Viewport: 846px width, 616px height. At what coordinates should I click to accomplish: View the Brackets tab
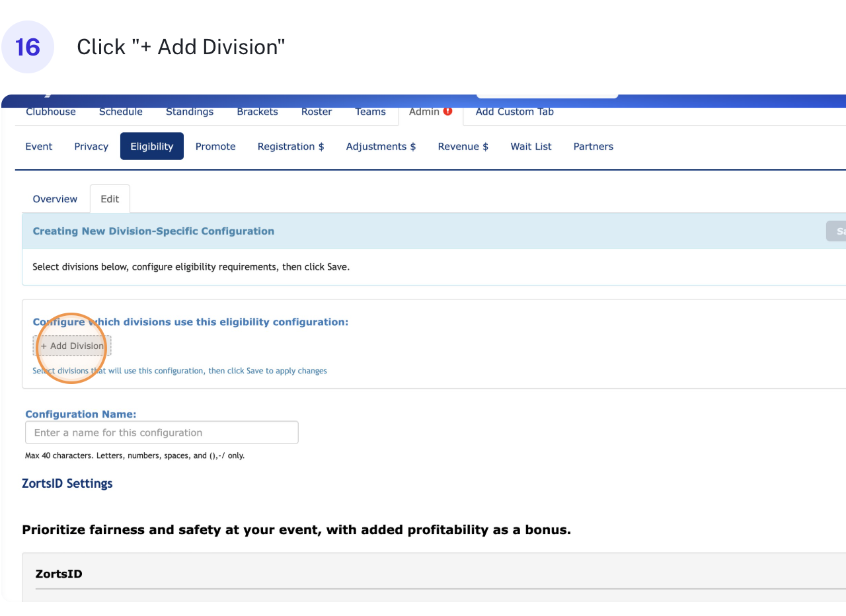click(257, 112)
